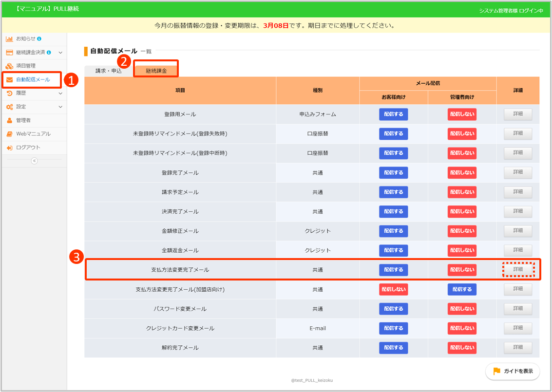Click the 管理者 user icon
The height and width of the screenshot is (392, 552).
coord(10,120)
